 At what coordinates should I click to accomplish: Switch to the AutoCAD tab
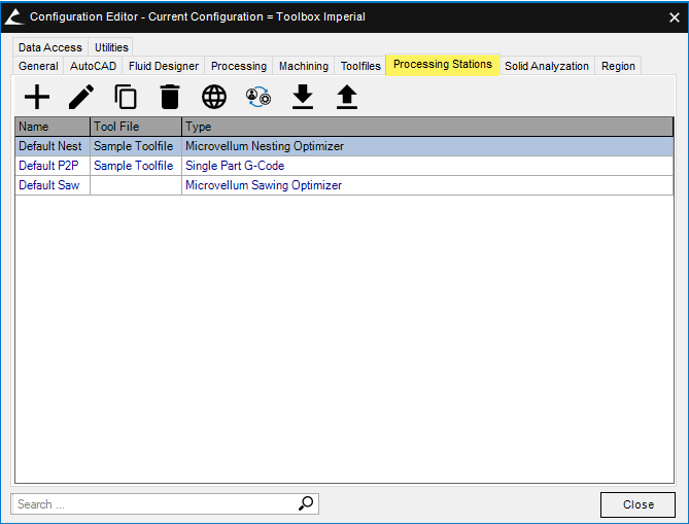tap(93, 66)
